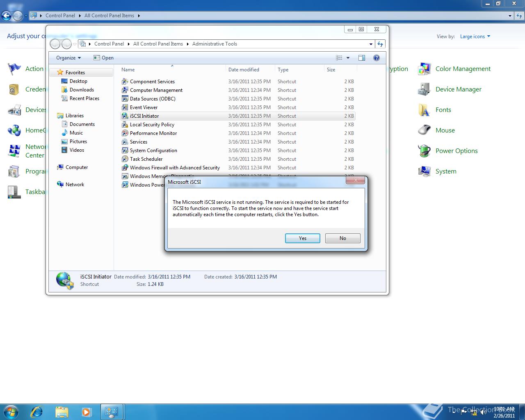Select Pictures library in navigation pane
This screenshot has height=420, width=525.
tap(78, 142)
